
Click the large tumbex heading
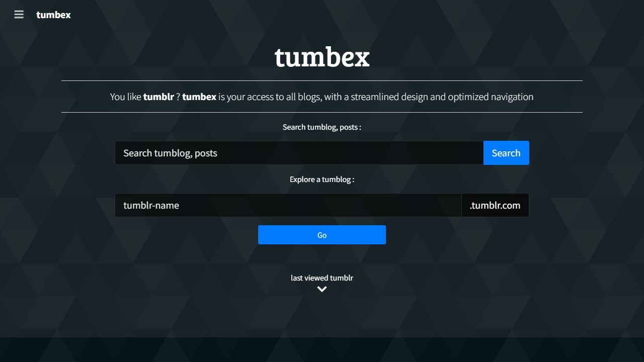click(x=322, y=57)
